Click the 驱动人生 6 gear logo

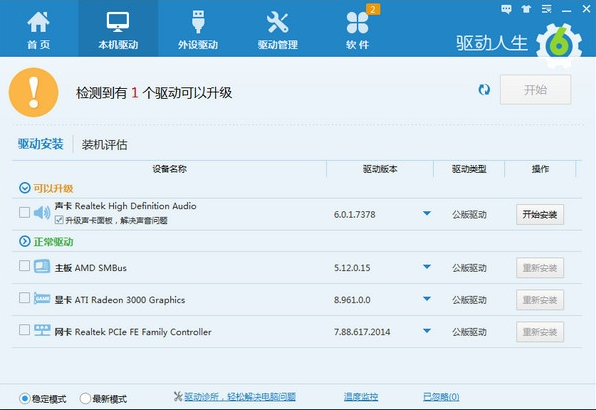pos(559,46)
